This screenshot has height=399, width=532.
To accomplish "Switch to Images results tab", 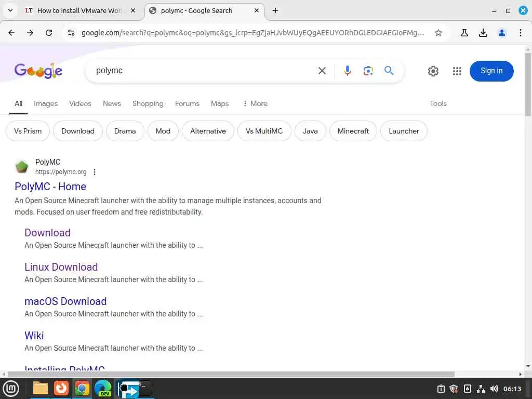I will tap(46, 103).
